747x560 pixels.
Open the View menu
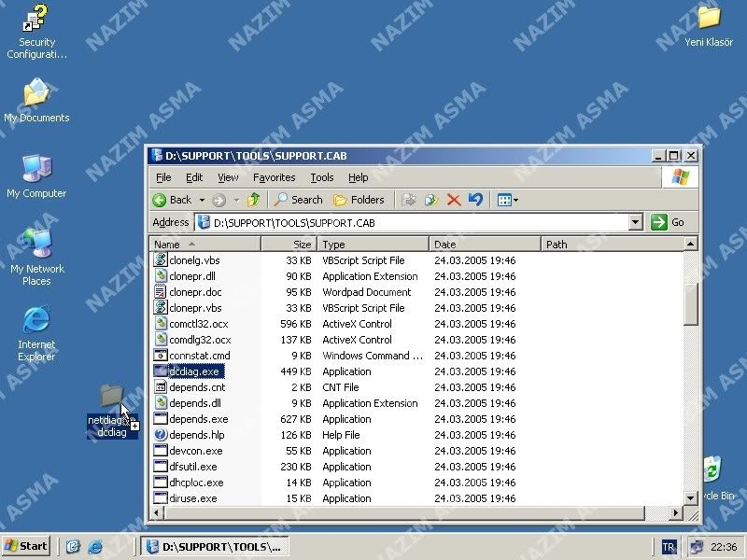[228, 177]
